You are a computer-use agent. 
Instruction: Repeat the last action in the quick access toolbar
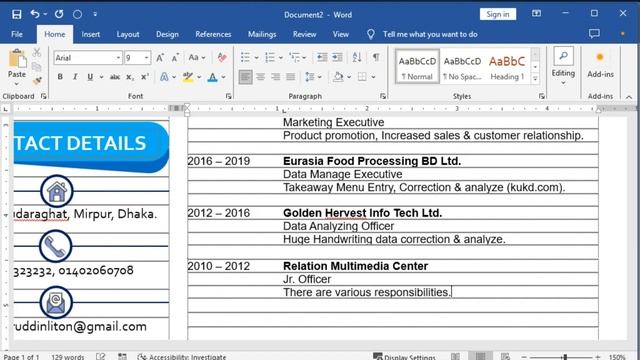[x=59, y=14]
